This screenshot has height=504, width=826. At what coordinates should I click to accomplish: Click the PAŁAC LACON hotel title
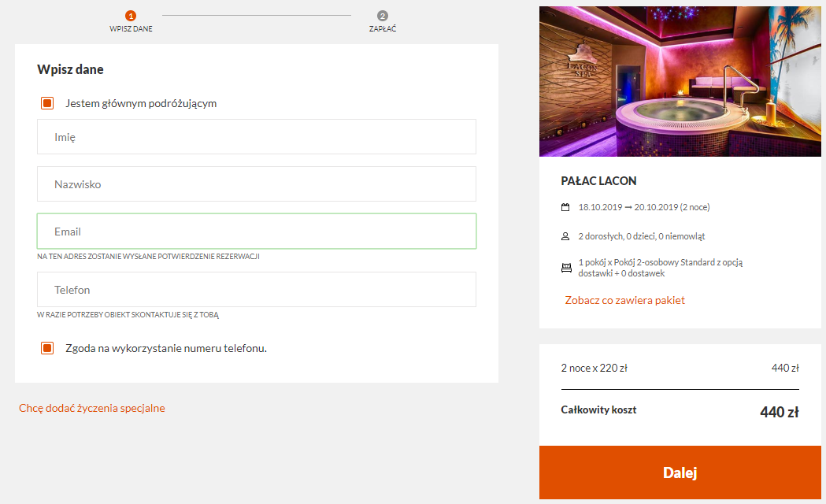click(598, 181)
